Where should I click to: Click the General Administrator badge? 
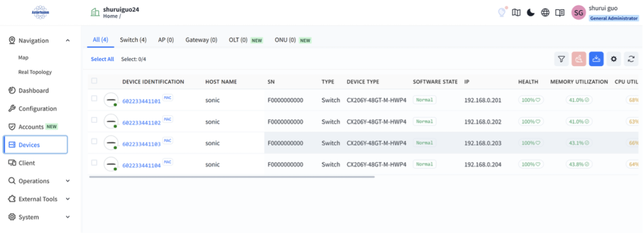tap(614, 18)
